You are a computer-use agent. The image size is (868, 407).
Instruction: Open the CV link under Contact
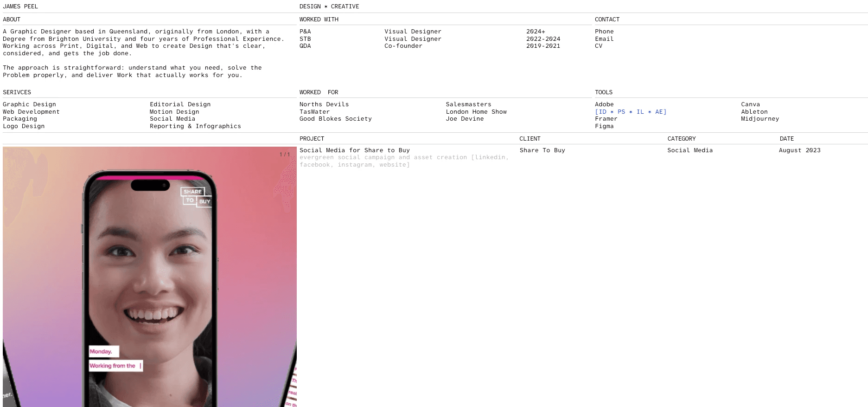(599, 46)
